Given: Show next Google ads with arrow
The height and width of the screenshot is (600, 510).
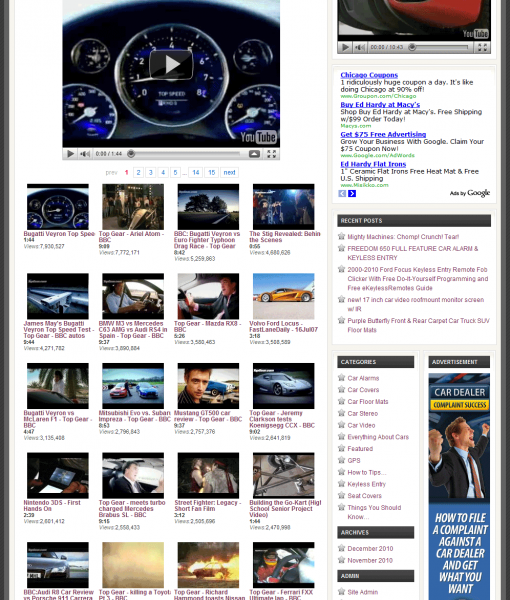Looking at the screenshot, I should (x=352, y=194).
